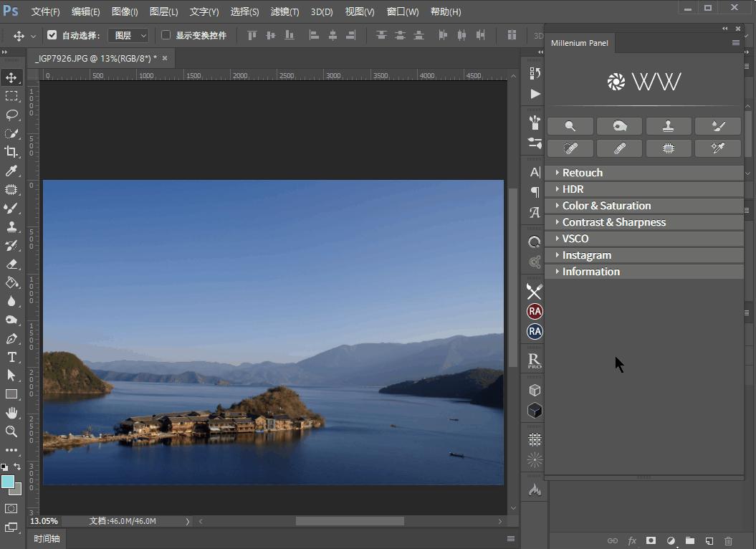756x549 pixels.
Task: Select the Move tool
Action: pyautogui.click(x=10, y=77)
